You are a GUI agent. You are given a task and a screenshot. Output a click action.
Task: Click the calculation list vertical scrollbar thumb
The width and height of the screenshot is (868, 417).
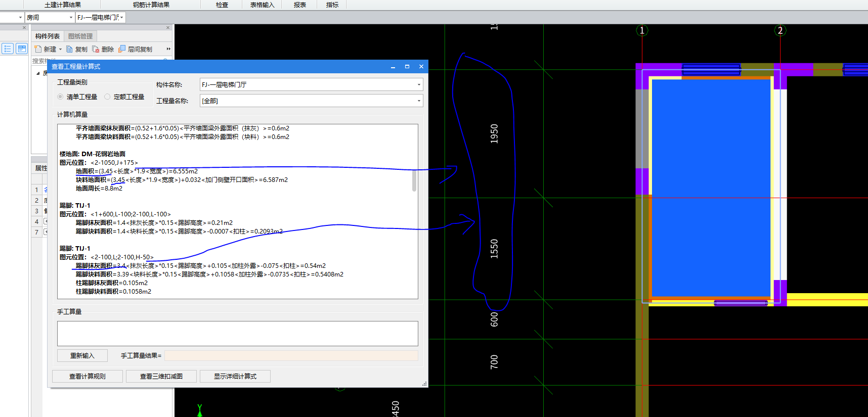414,180
